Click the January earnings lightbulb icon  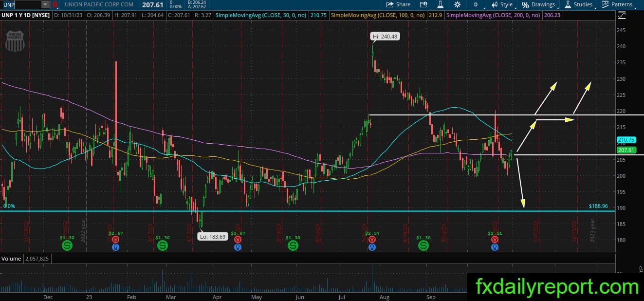click(115, 247)
